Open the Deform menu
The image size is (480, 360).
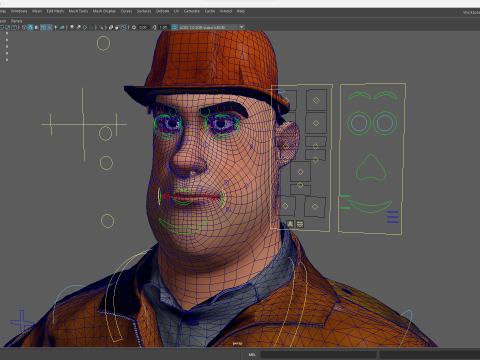tap(162, 11)
